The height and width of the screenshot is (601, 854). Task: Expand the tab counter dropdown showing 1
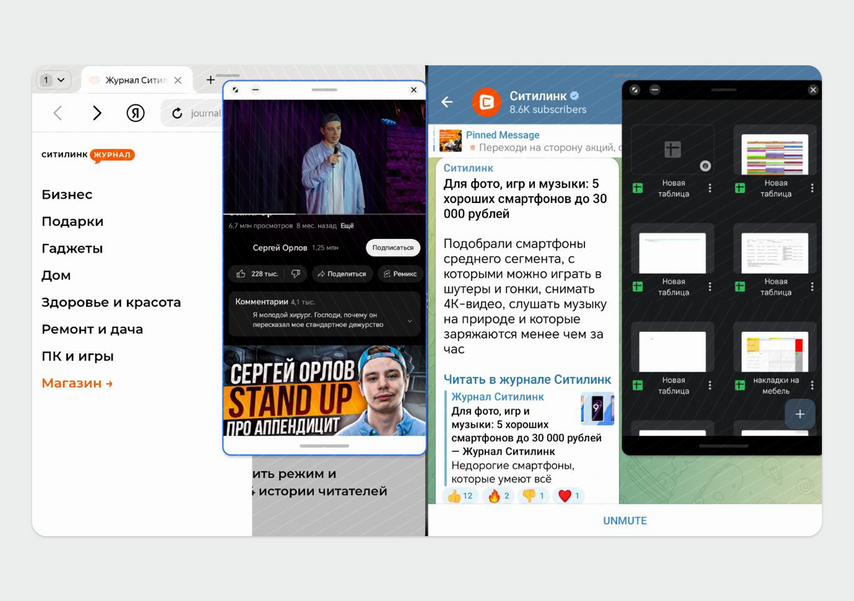[x=53, y=80]
